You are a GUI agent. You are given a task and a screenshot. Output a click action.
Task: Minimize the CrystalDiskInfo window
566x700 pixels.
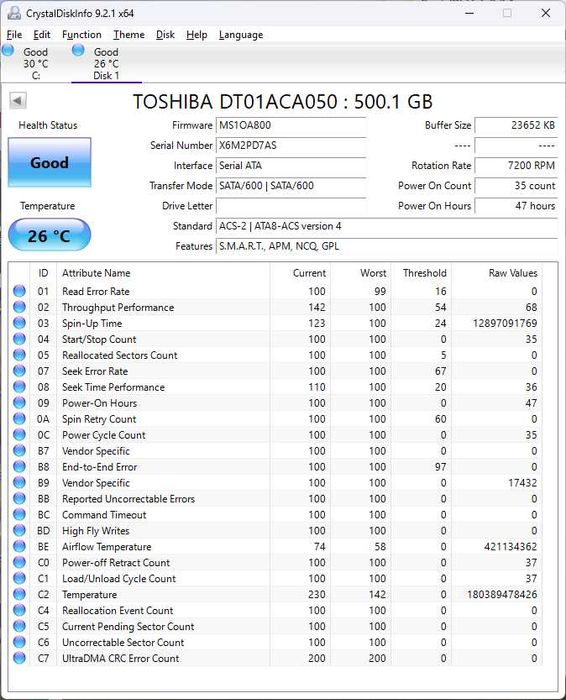[469, 13]
